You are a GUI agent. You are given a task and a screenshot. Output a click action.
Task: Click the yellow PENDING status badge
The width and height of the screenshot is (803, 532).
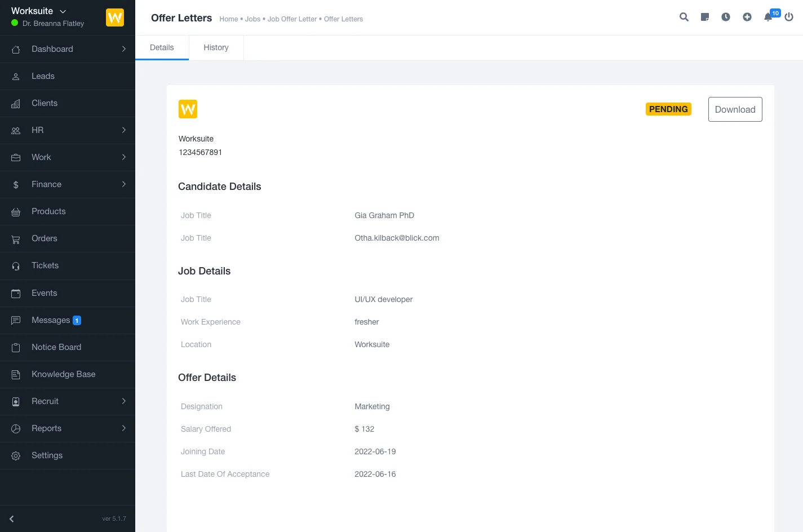668,109
